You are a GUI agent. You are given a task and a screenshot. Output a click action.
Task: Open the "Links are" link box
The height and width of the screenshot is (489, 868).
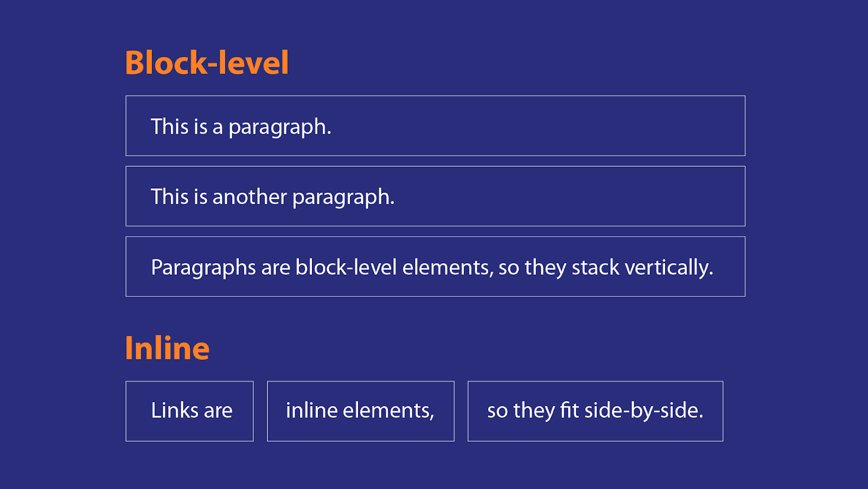point(189,411)
